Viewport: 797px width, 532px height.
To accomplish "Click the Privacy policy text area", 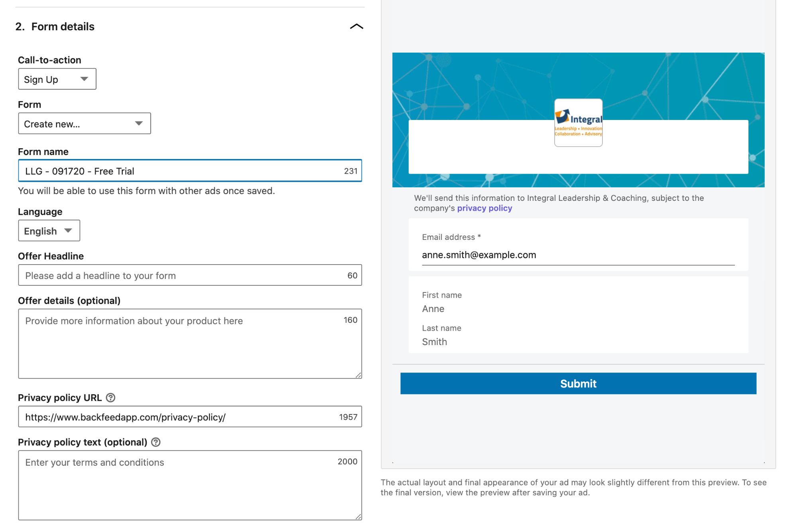I will point(190,485).
